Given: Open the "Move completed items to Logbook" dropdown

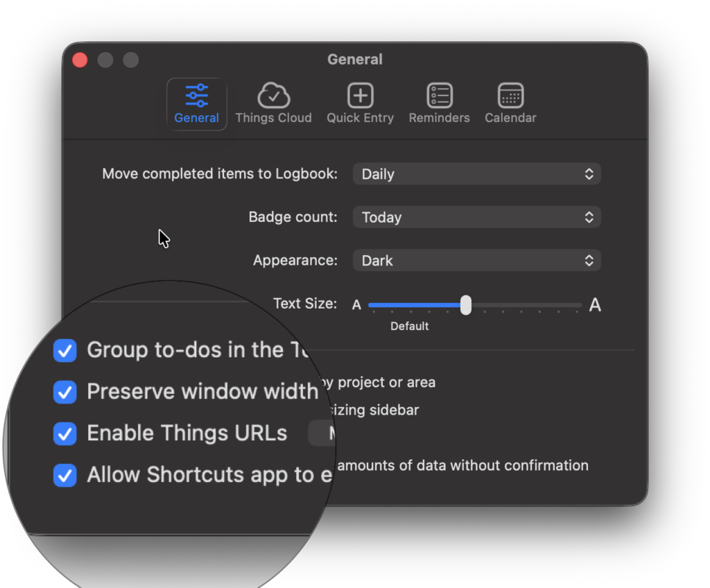Looking at the screenshot, I should pos(476,173).
